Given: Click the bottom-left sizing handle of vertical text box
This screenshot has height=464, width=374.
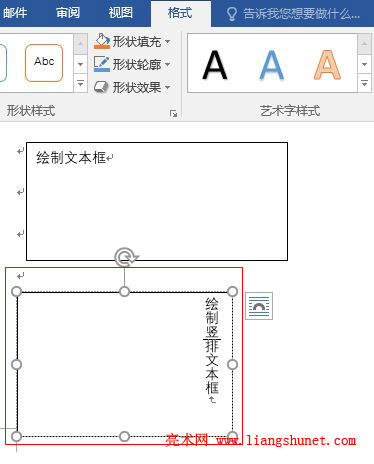Looking at the screenshot, I should point(16,436).
